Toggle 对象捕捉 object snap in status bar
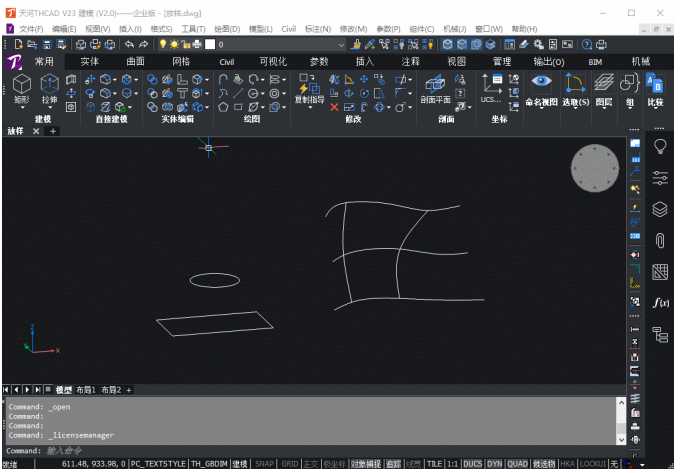This screenshot has height=473, width=682. coord(366,464)
